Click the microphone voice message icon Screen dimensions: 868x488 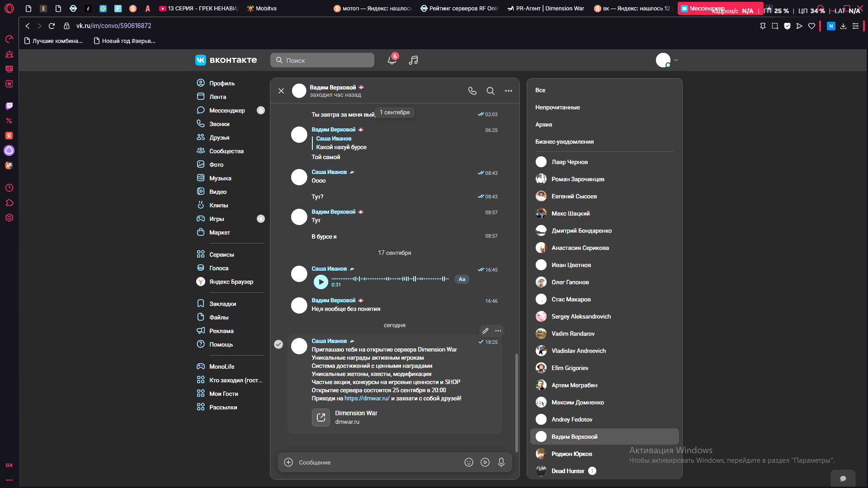(x=501, y=462)
